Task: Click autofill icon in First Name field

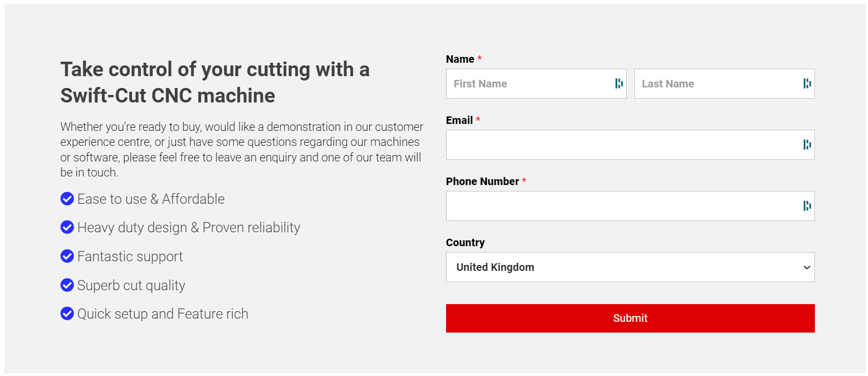Action: (619, 84)
